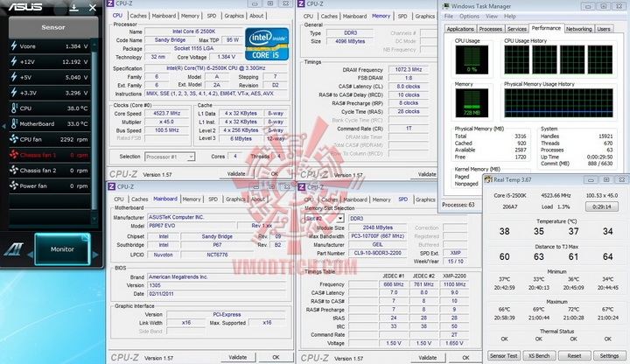Switch to Users tab in Task Manager
Image resolution: width=630 pixels, height=364 pixels.
604,29
